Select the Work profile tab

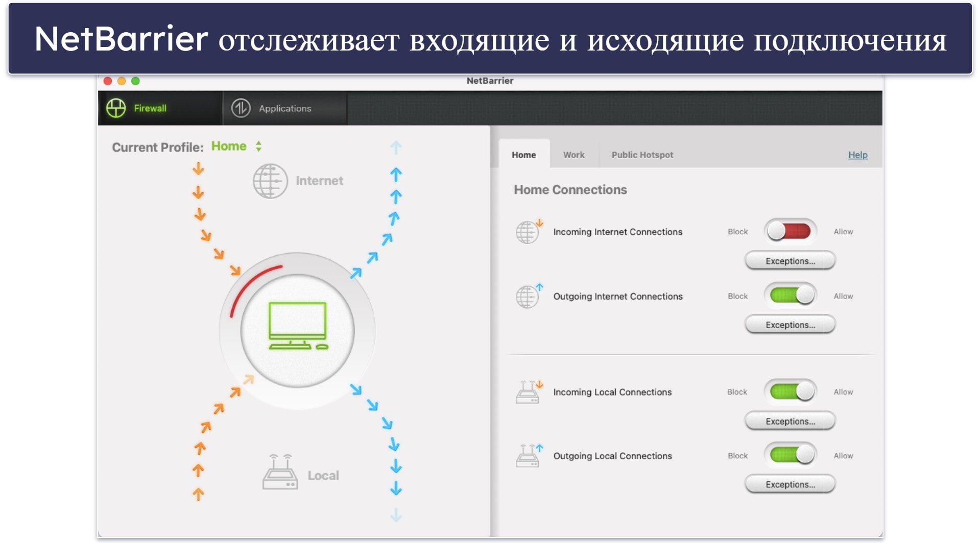(573, 155)
